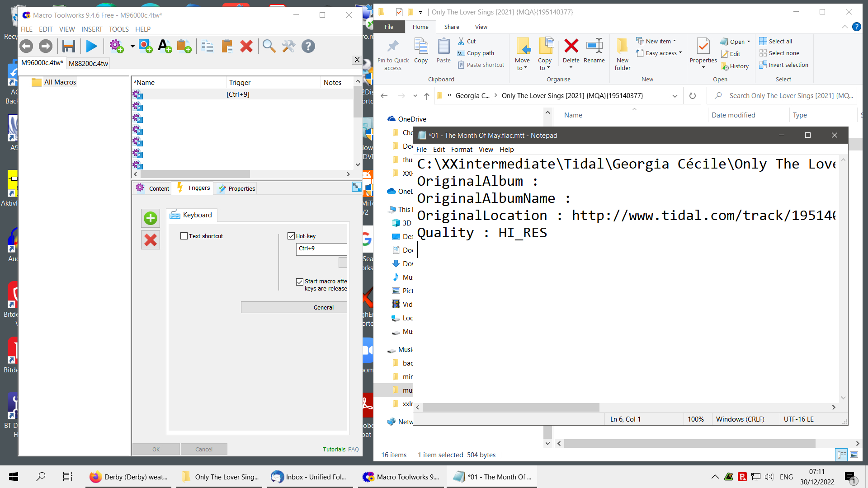868x488 pixels.
Task: Click Copy path in Explorer ribbon
Action: tap(476, 53)
